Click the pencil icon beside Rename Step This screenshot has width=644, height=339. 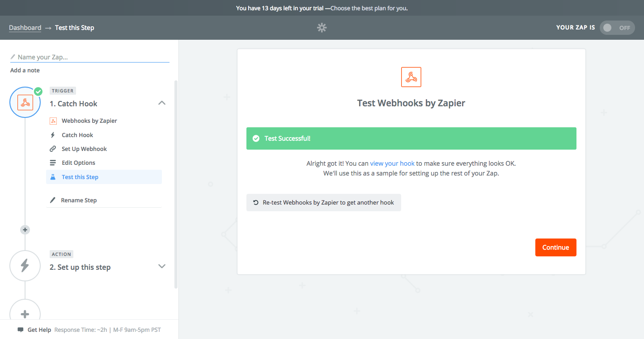click(53, 200)
